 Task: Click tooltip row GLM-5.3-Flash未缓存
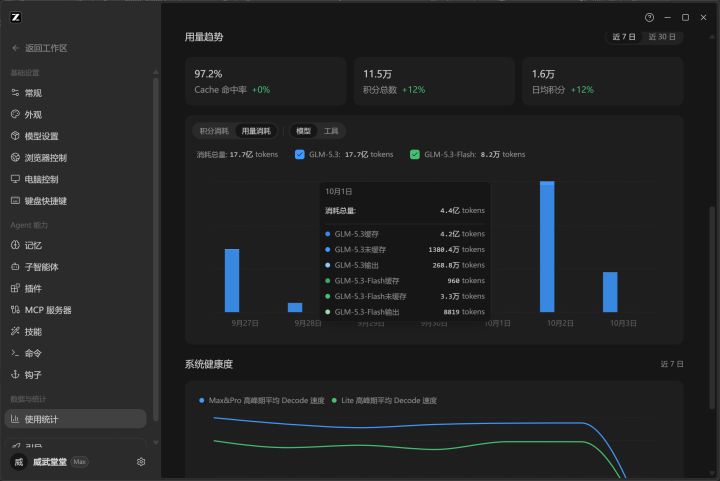[405, 296]
